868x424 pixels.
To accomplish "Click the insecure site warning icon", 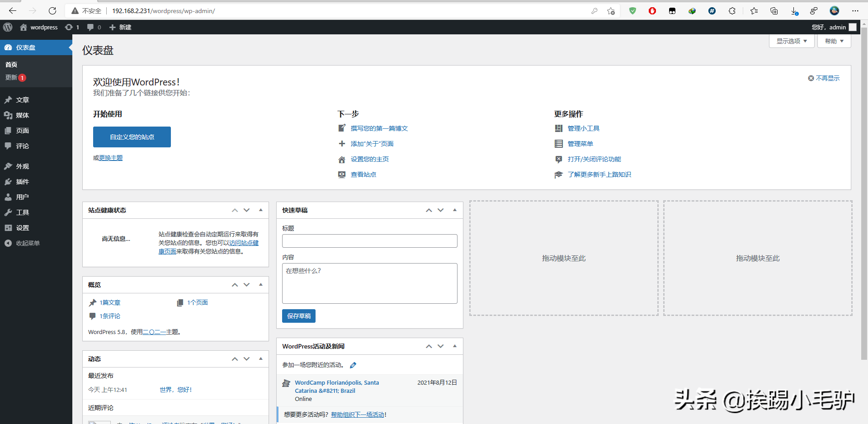I will pyautogui.click(x=75, y=11).
